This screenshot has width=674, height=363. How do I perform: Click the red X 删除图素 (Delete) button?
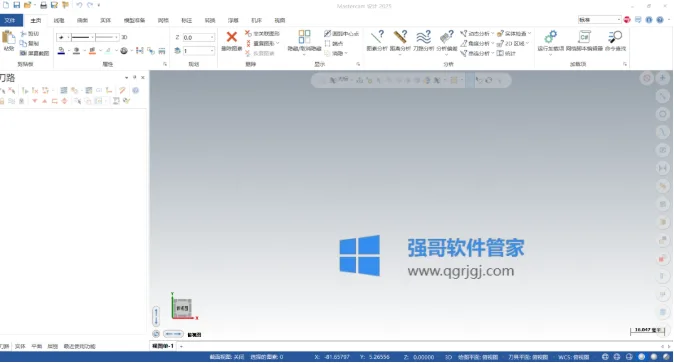[x=232, y=41]
